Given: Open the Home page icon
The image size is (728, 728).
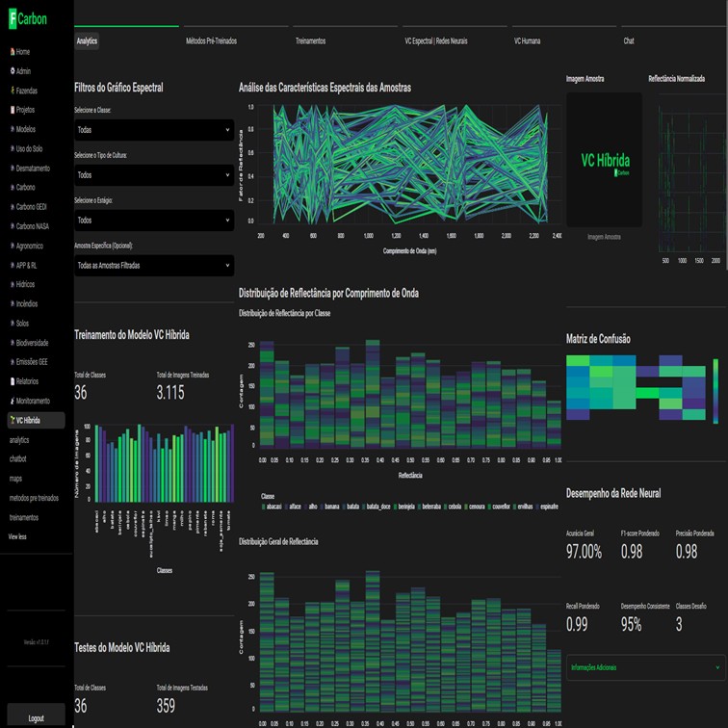Looking at the screenshot, I should pyautogui.click(x=12, y=51).
